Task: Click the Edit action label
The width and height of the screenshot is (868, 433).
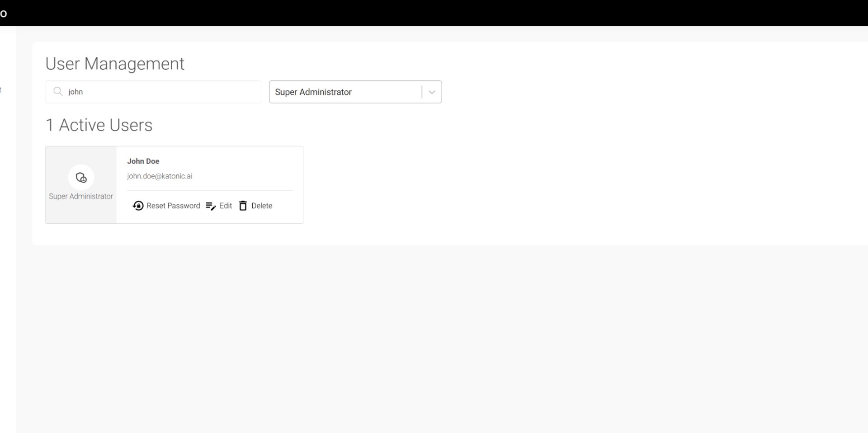Action: 226,206
